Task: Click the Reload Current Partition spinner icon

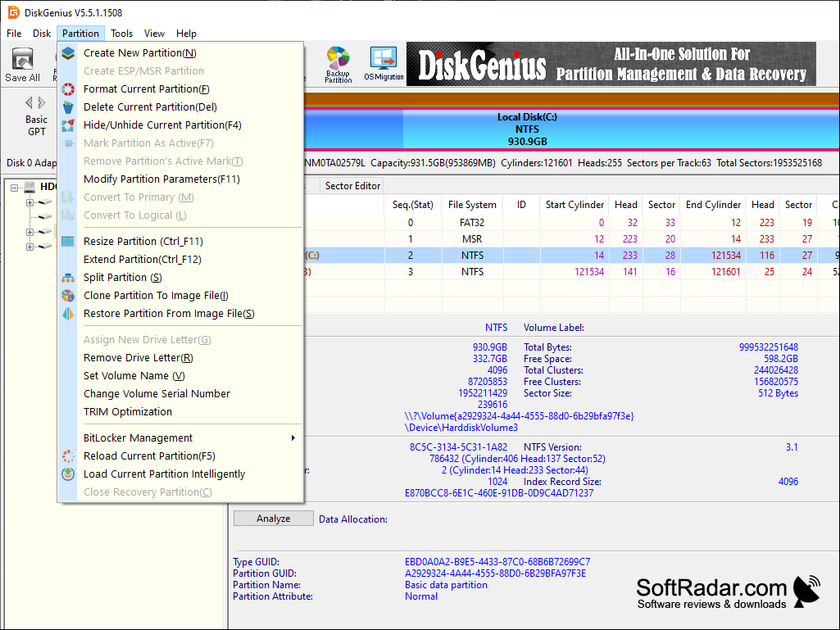Action: (68, 456)
